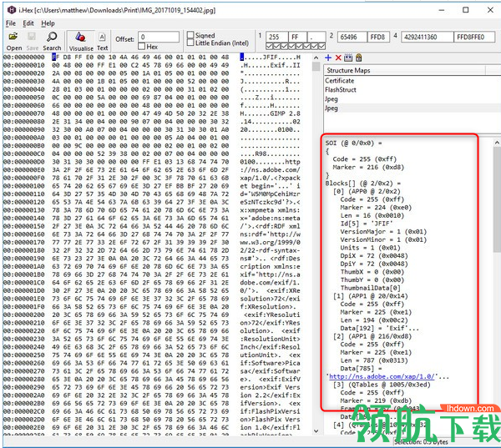Screen dimensions: 501x448
Task: Select the Jpeg entry directly below FlashStruct
Action: [331, 99]
